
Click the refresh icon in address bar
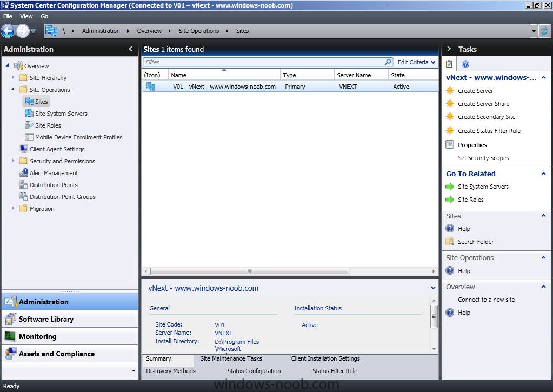[544, 31]
